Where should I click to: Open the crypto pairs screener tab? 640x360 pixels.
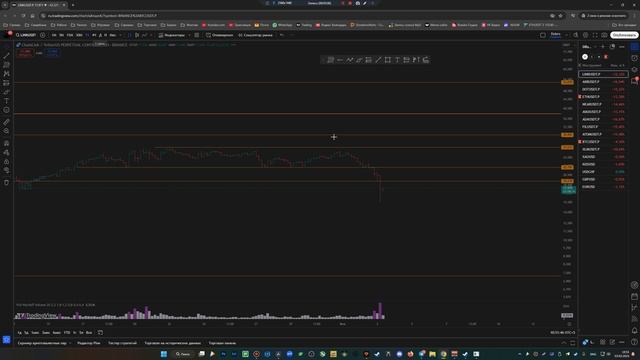point(42,343)
